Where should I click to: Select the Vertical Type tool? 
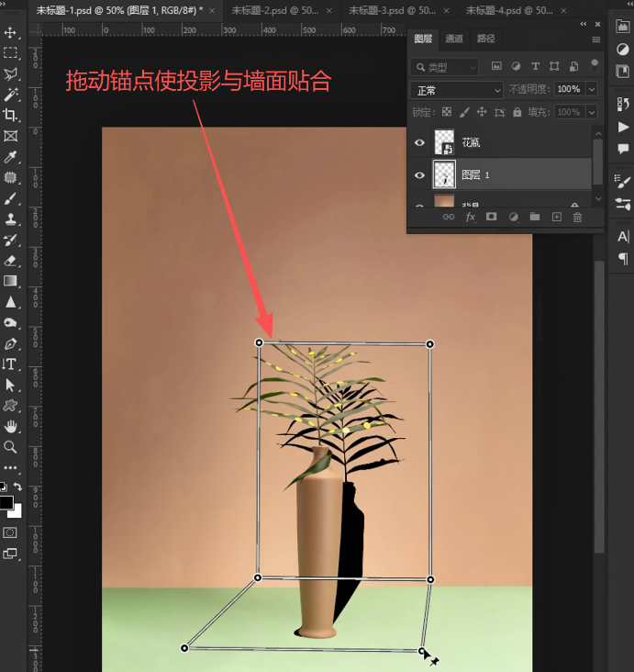coord(10,364)
